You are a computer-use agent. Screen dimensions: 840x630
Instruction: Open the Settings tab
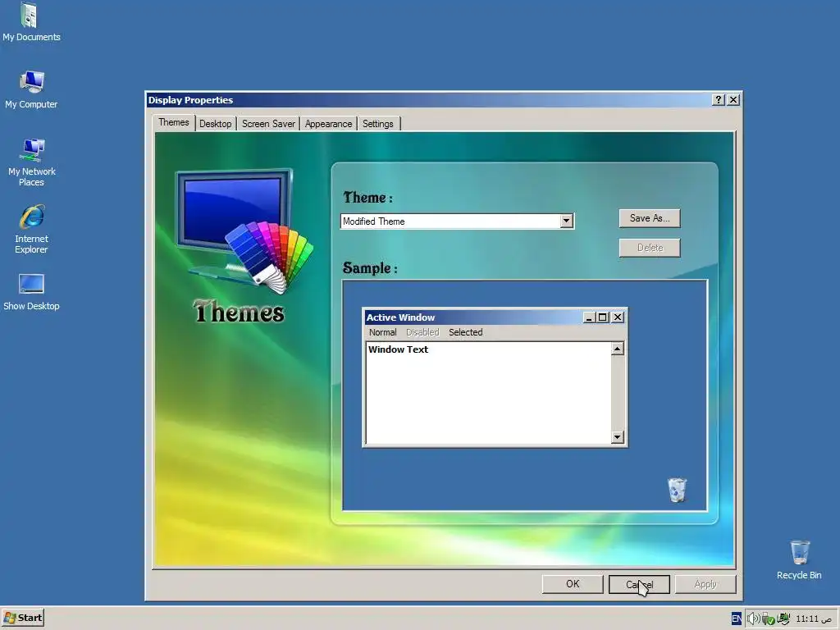click(x=377, y=124)
